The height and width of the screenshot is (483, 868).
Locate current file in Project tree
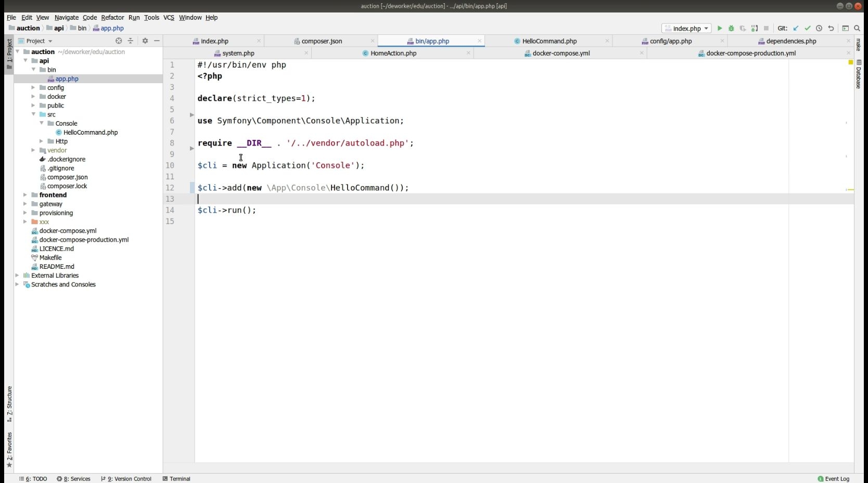[119, 41]
